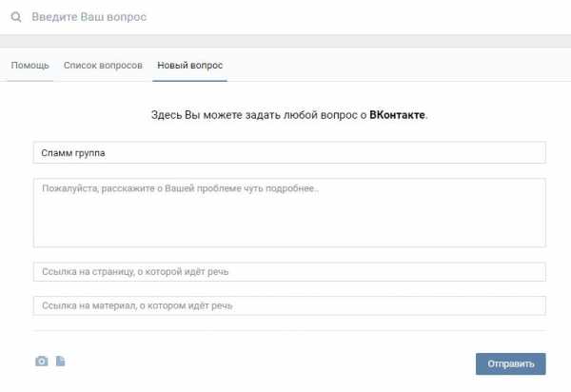Focus the 'Ссылка на материал' link field
The height and width of the screenshot is (392, 571).
[289, 305]
